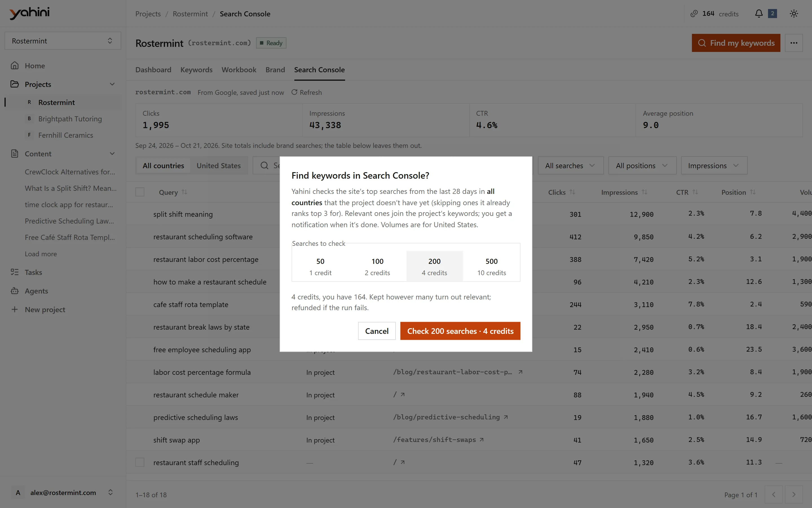
Task: Select the Search Console tab
Action: [319, 69]
